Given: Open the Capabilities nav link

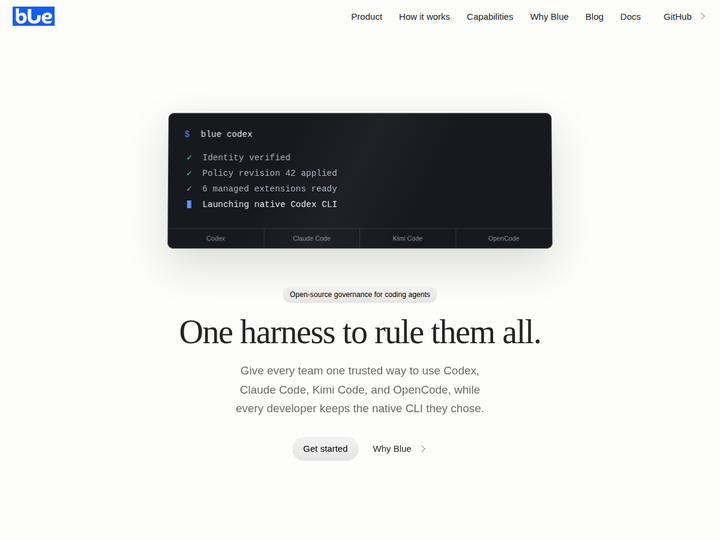Looking at the screenshot, I should pos(489,17).
